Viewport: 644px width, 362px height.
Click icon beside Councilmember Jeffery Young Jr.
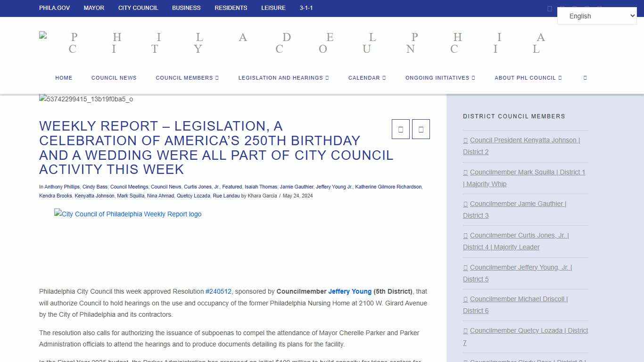pos(465,267)
